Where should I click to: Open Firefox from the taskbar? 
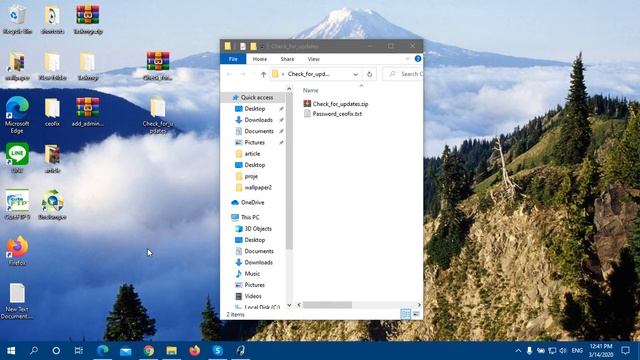click(x=195, y=351)
